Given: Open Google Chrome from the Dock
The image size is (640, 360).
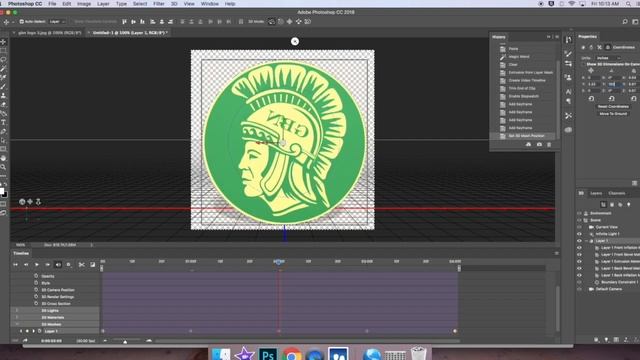Looking at the screenshot, I should [292, 354].
